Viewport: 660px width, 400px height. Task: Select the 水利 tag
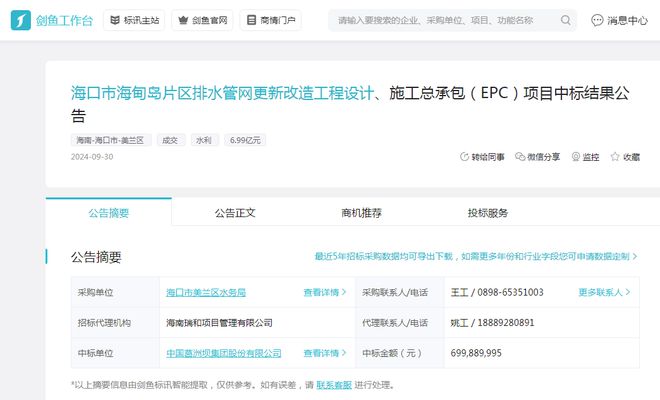(x=205, y=140)
